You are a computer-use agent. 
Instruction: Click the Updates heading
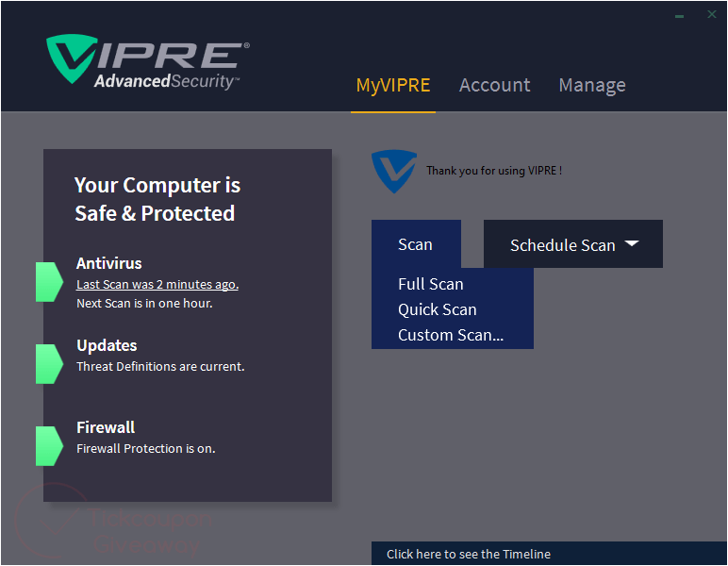pos(107,345)
